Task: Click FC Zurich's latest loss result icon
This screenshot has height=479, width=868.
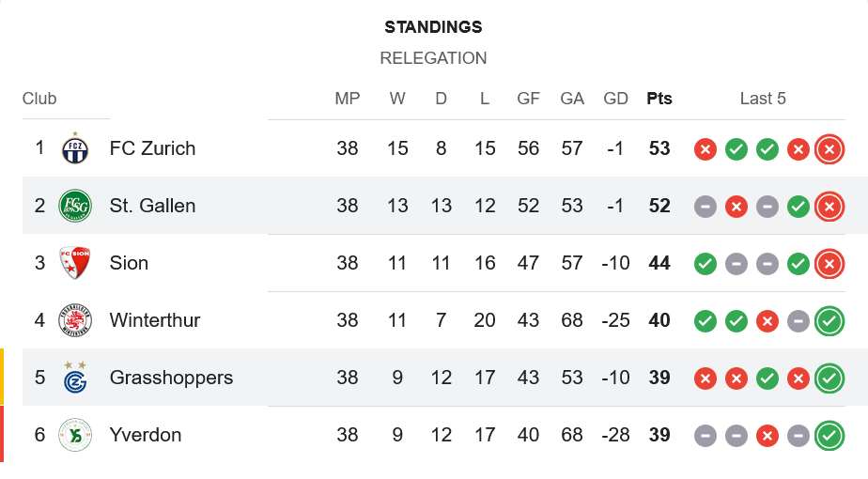Action: 829,148
